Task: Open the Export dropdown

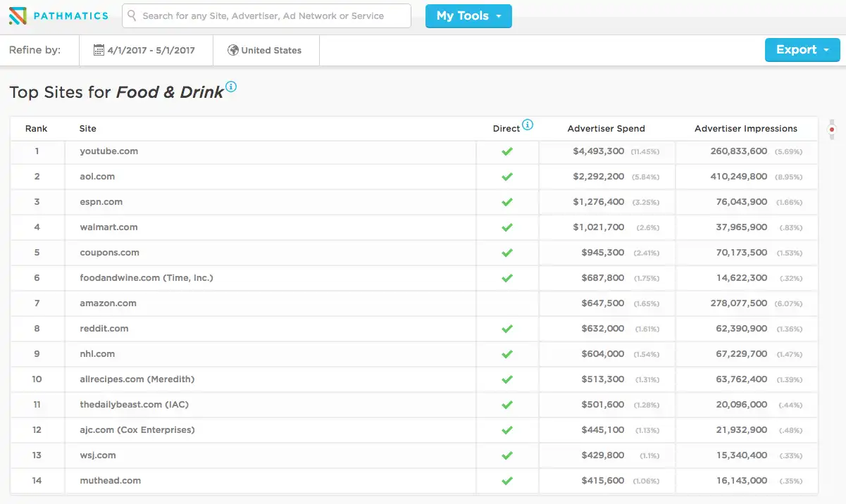Action: (802, 50)
